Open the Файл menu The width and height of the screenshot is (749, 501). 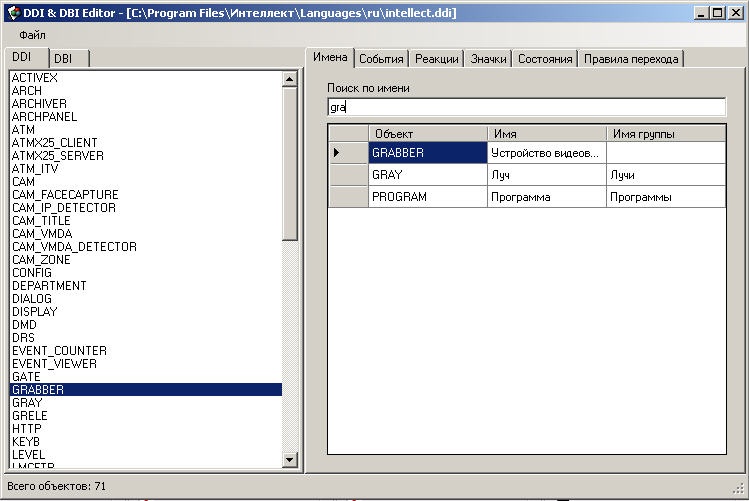[x=32, y=34]
